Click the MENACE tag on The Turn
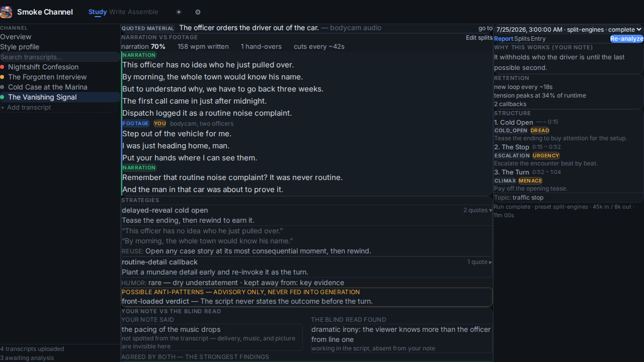The image size is (644, 362). pyautogui.click(x=530, y=180)
